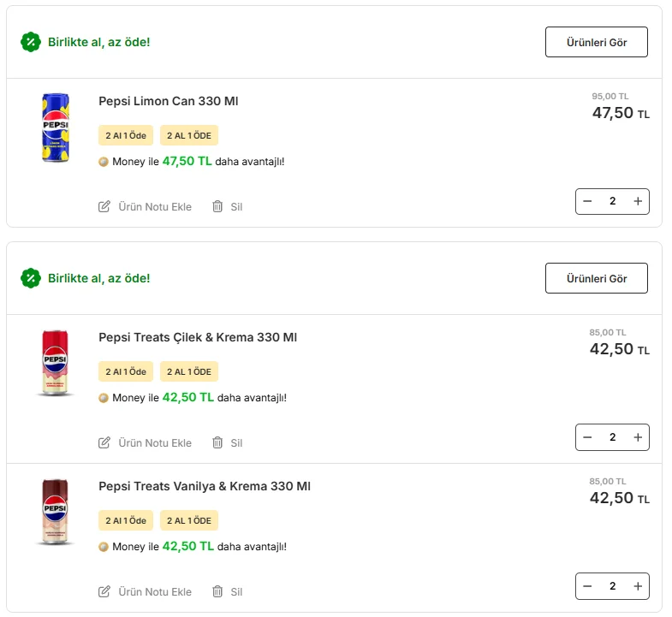672x617 pixels.
Task: Click trash icon for Pepsi Treats Çilek
Action: pyautogui.click(x=217, y=442)
